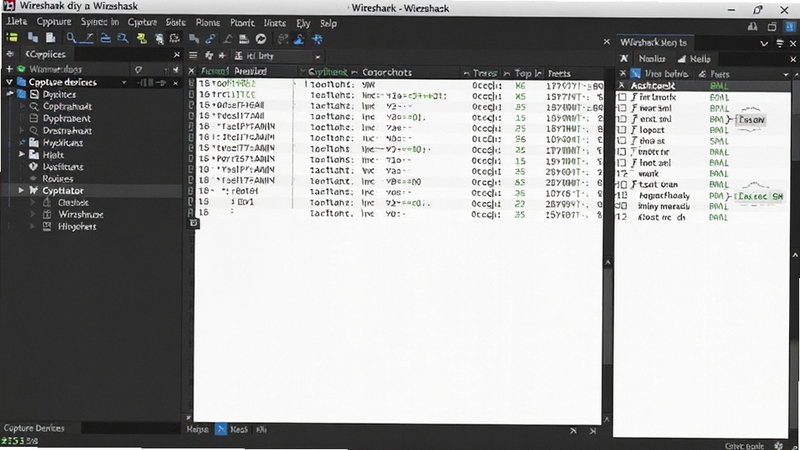Open the 'Plomit' menu

click(242, 22)
